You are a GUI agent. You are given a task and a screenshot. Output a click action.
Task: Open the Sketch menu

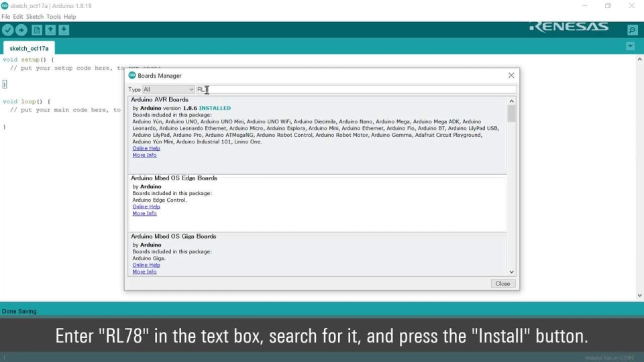pyautogui.click(x=34, y=17)
